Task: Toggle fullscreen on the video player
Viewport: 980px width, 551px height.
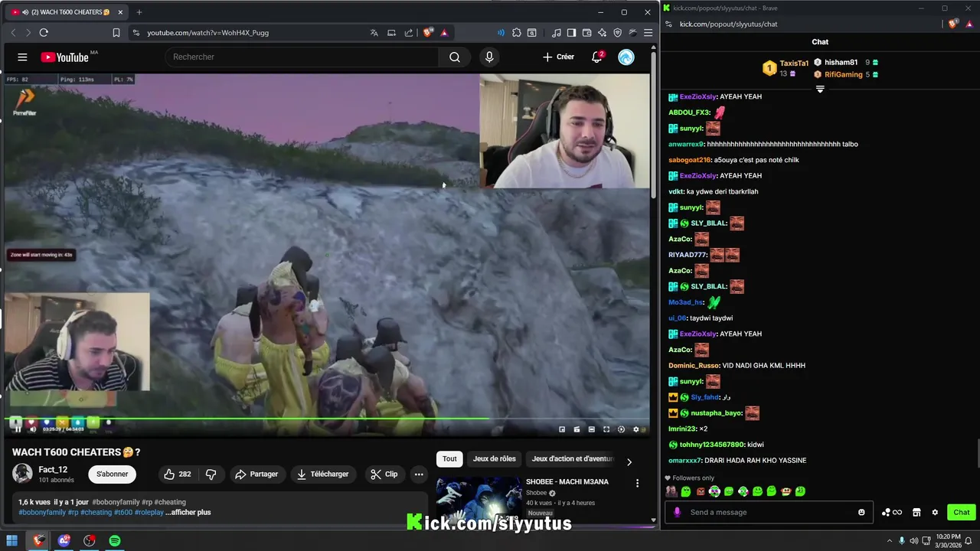Action: click(x=606, y=429)
